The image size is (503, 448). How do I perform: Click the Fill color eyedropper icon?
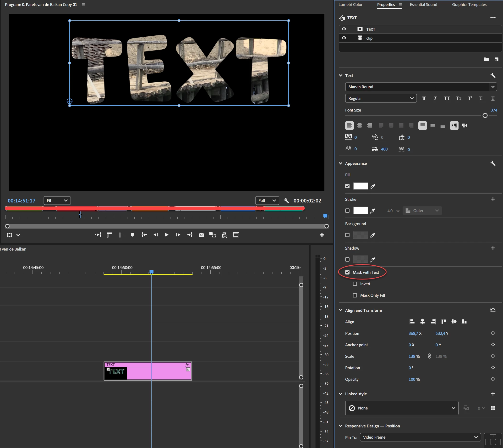[372, 186]
